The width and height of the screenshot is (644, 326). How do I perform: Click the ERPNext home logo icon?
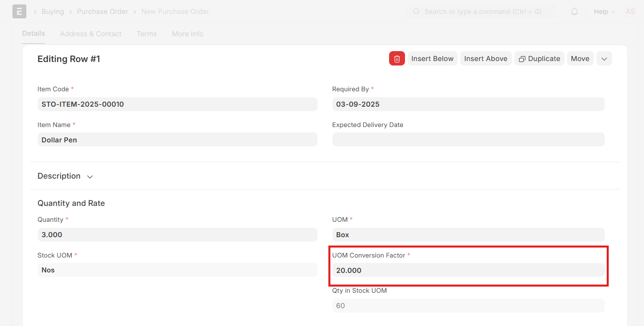[19, 11]
